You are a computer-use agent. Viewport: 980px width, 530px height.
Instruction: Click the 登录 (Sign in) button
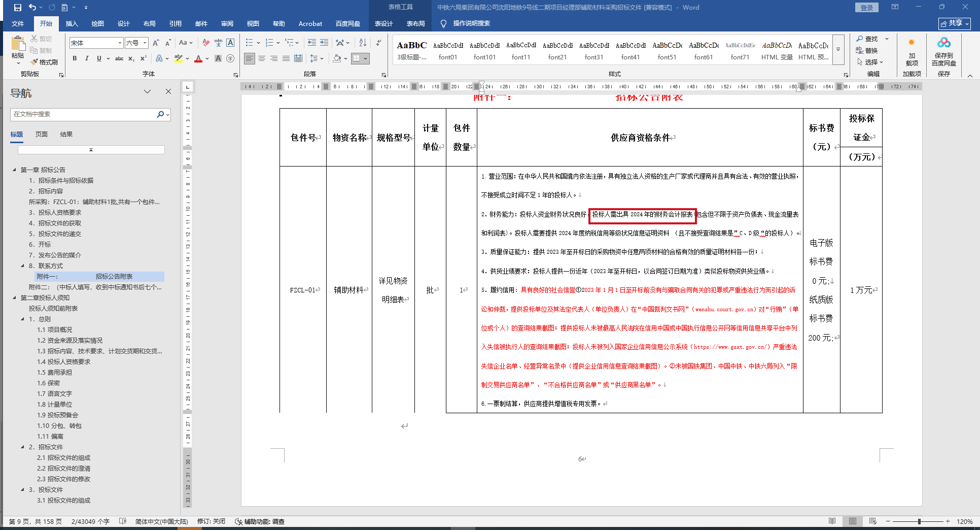867,8
